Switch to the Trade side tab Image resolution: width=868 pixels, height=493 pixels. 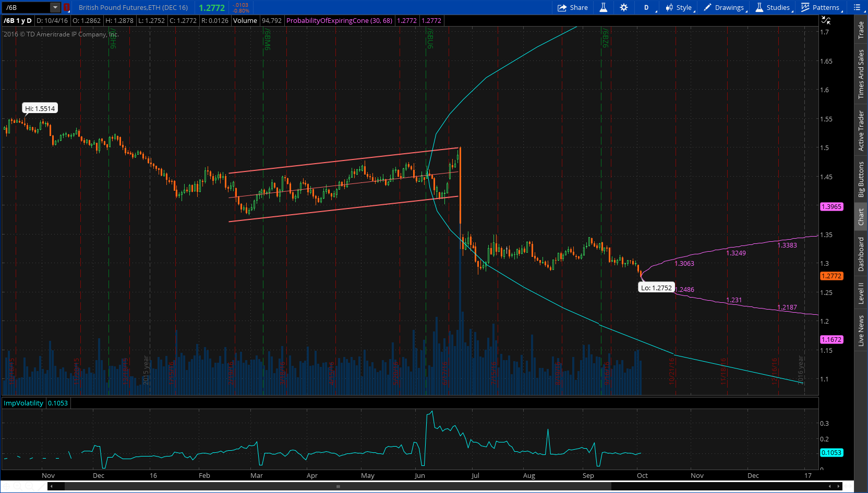pos(861,30)
